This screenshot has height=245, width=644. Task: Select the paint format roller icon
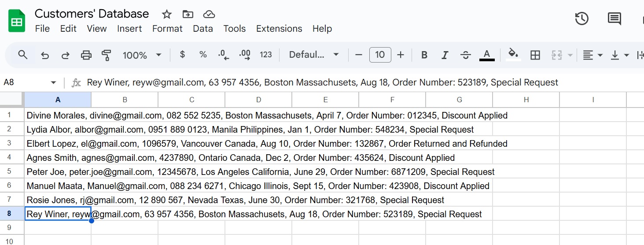[x=106, y=55]
